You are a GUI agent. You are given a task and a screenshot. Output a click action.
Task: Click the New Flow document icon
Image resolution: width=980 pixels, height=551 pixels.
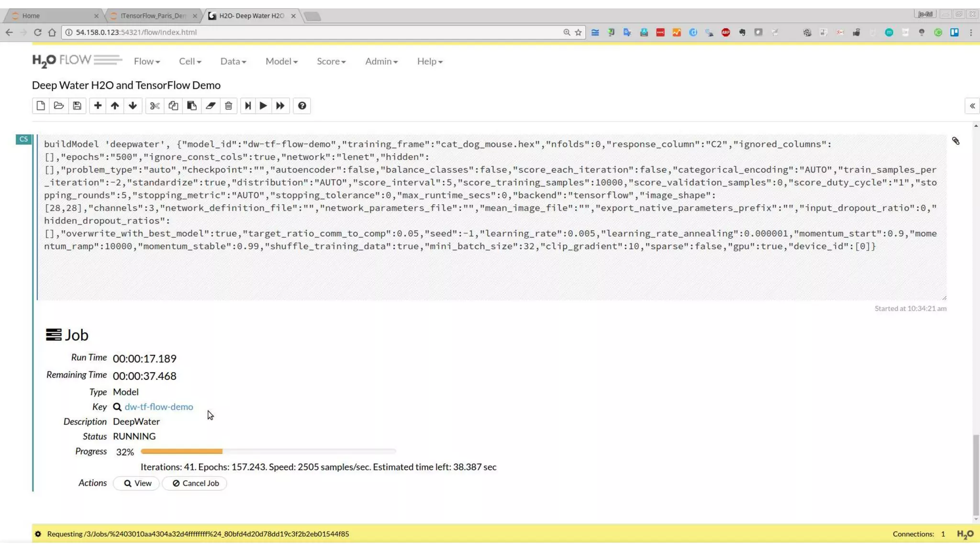tap(41, 106)
